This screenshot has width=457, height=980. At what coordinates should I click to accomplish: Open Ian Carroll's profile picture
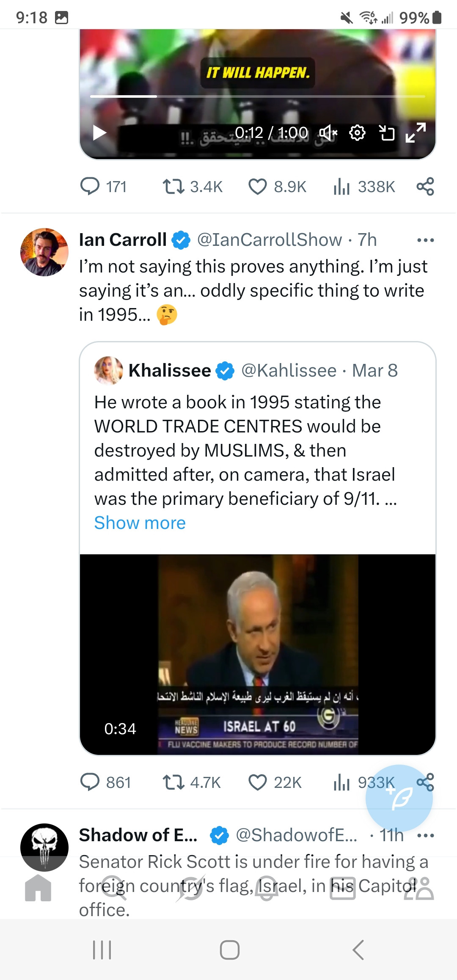click(44, 252)
